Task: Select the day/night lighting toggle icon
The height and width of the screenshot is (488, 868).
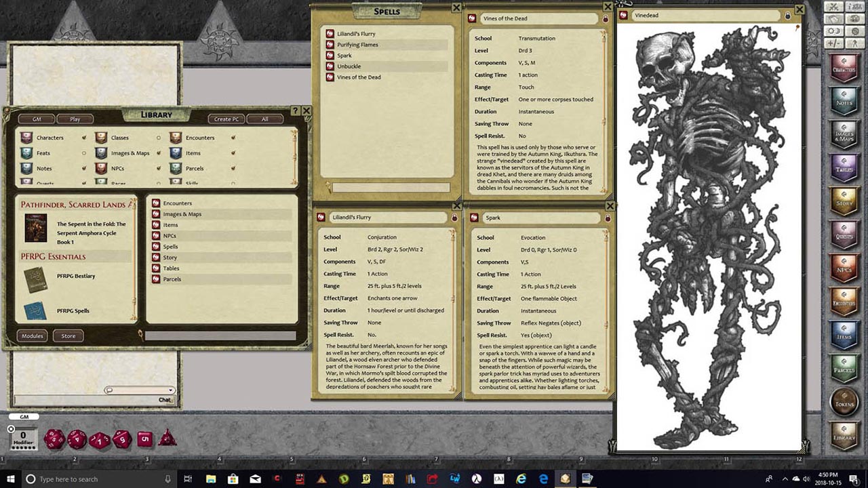Action: click(x=834, y=31)
